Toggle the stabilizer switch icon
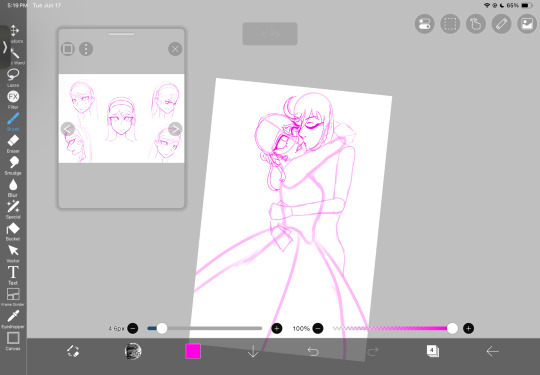This screenshot has height=375, width=540. pyautogui.click(x=425, y=24)
